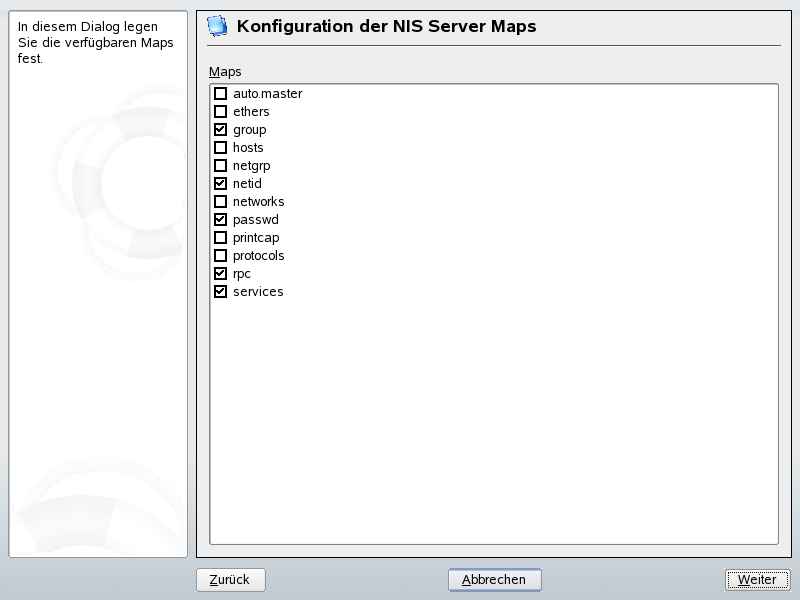Disable the netid map
Viewport: 800px width, 600px height.
[220, 183]
